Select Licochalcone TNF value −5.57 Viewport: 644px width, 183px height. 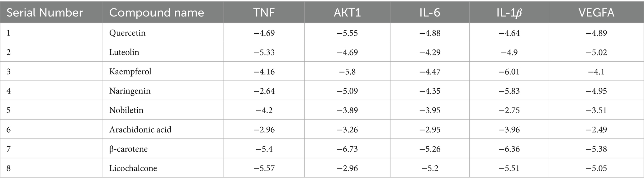click(264, 168)
